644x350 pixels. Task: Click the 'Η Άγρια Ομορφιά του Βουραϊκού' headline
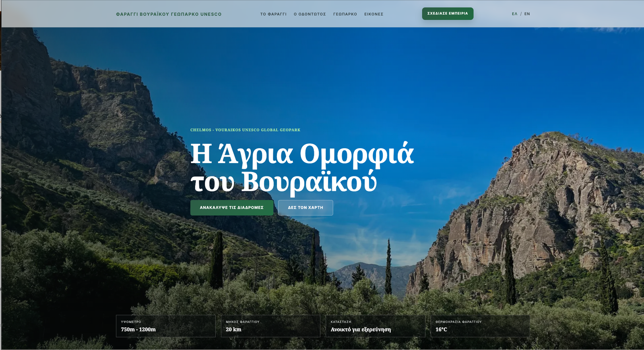pyautogui.click(x=302, y=167)
